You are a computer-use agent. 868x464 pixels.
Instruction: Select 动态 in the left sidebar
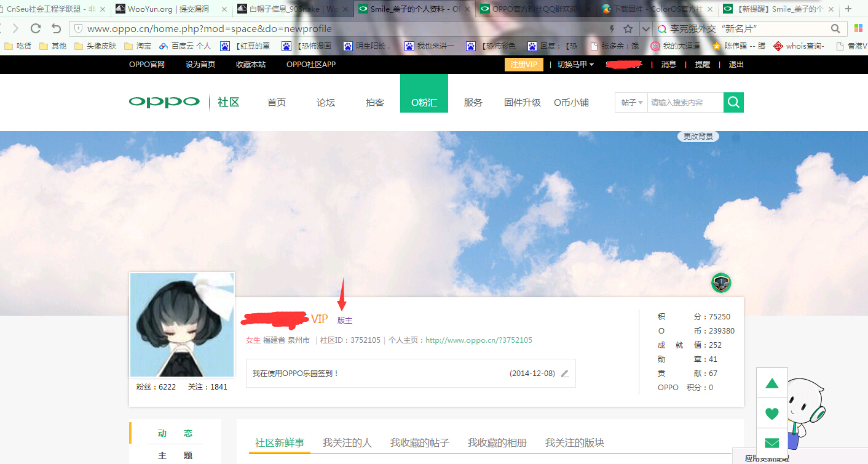click(x=175, y=433)
